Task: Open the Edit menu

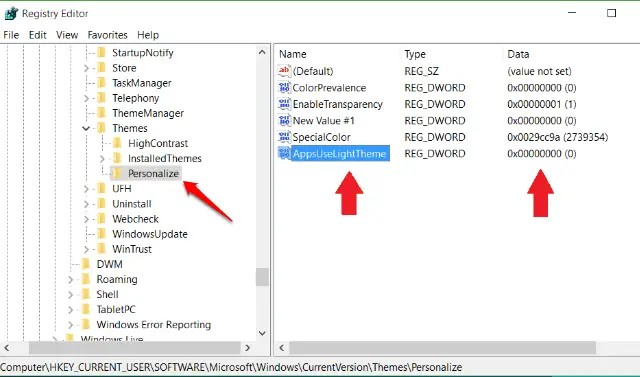Action: point(38,35)
